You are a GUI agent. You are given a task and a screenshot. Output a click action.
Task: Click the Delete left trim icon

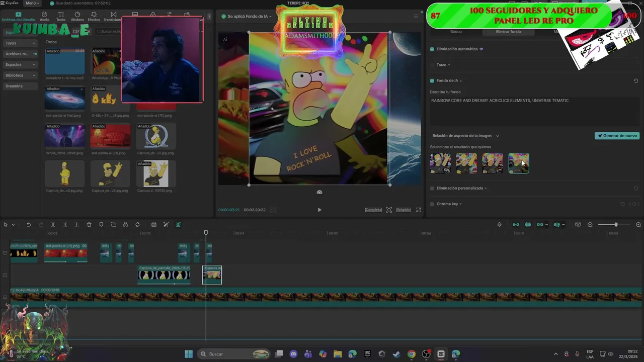coord(64,225)
